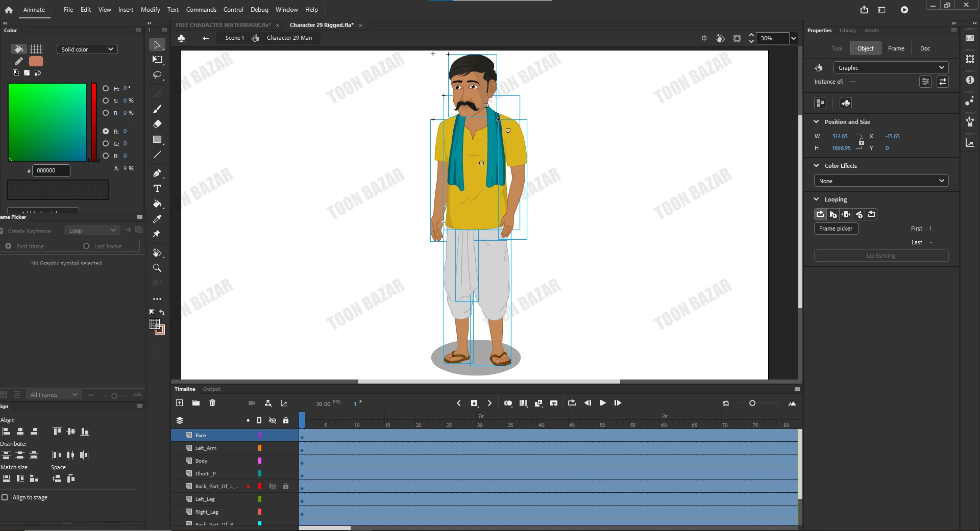Select the Pen tool

[157, 173]
